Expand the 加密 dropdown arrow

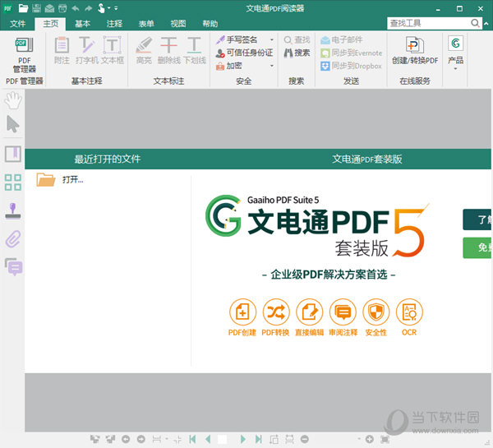tap(272, 66)
